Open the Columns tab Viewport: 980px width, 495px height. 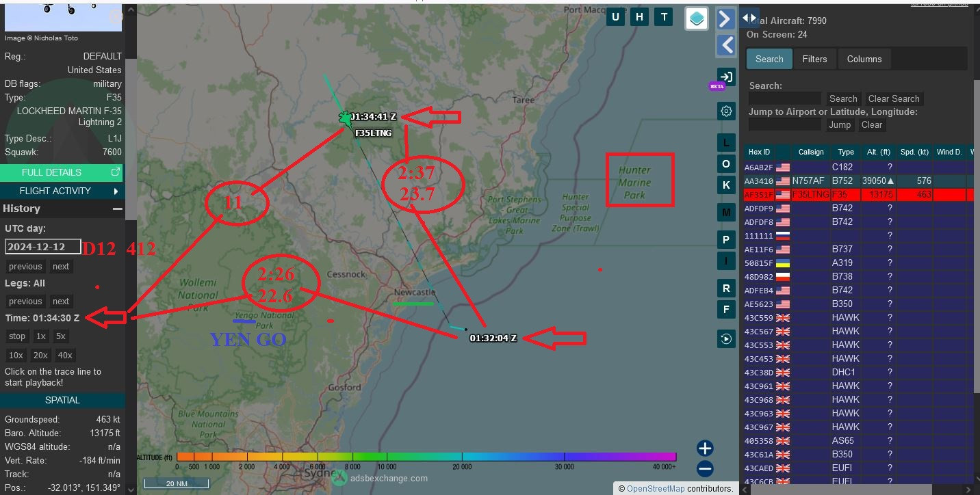tap(864, 59)
